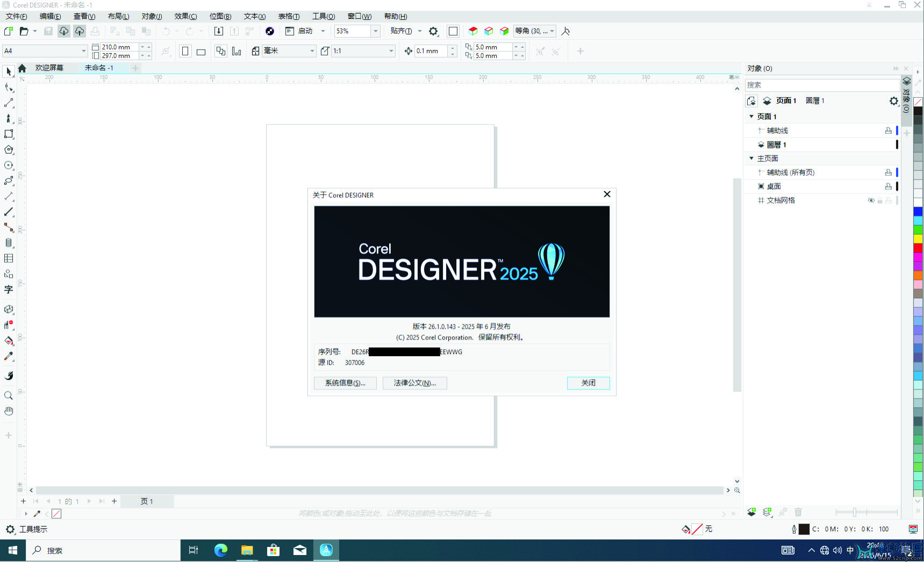Select the Rectangle tool
924x562 pixels.
click(x=9, y=134)
